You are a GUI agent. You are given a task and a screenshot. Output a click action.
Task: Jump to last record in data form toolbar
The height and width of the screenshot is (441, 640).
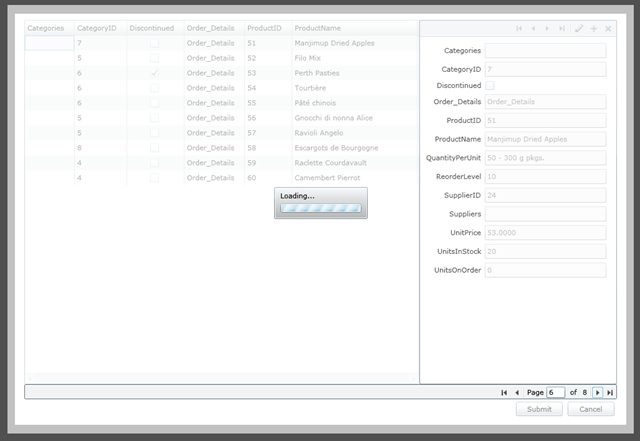[x=562, y=29]
